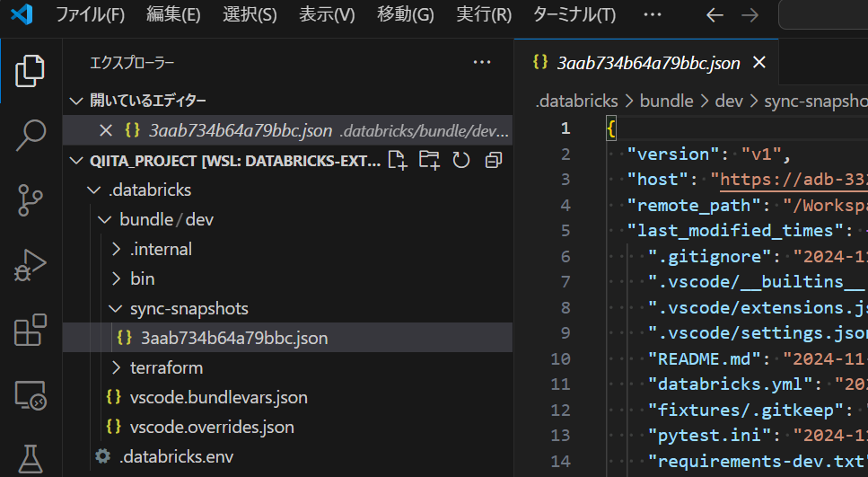This screenshot has height=477, width=868.
Task: Expand the bin folder
Action: tap(116, 278)
